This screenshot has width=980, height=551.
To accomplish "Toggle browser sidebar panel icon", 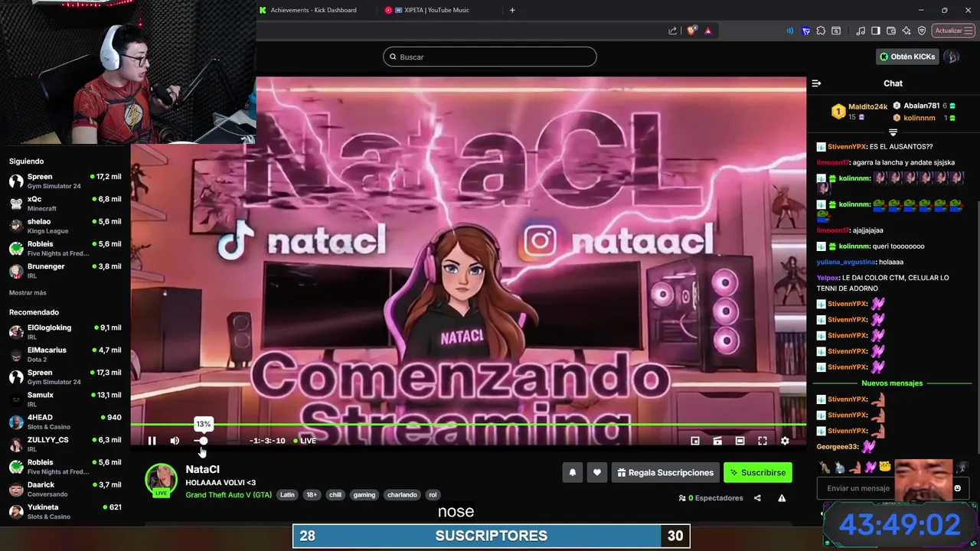I will pyautogui.click(x=876, y=31).
